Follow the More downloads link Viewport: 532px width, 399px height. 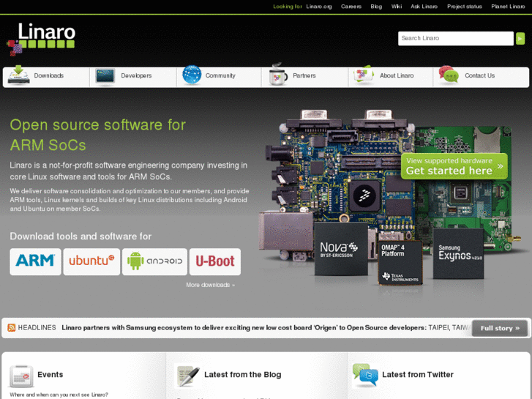tap(210, 285)
